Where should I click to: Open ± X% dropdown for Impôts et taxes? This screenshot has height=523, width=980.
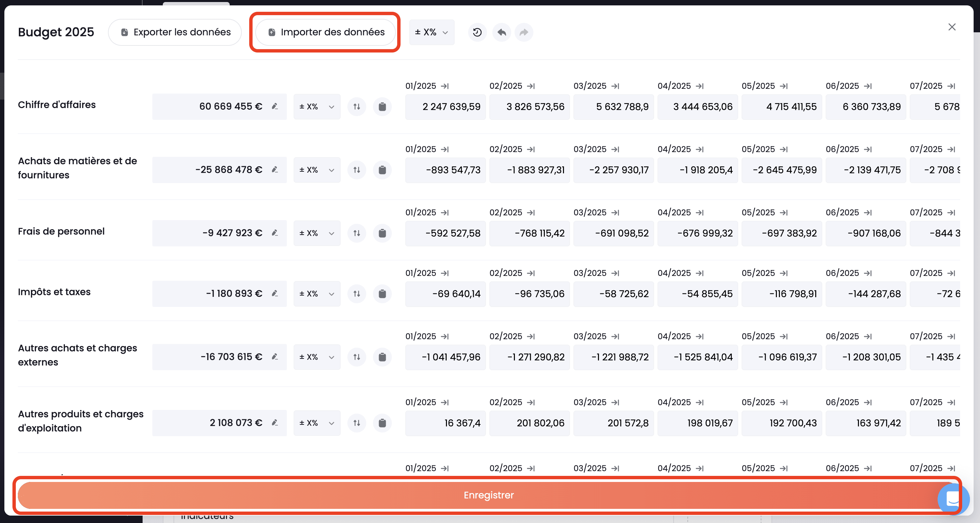click(317, 294)
